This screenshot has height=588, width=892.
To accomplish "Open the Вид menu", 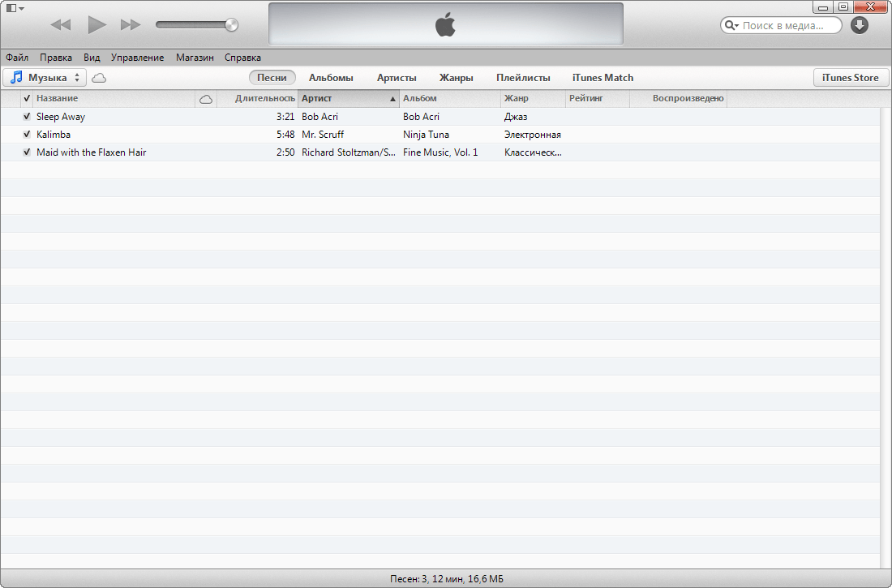I will 92,58.
